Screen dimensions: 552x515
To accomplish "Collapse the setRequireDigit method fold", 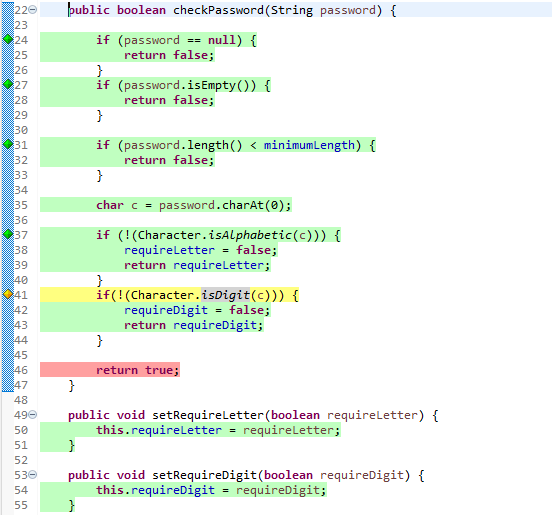I will point(32,475).
